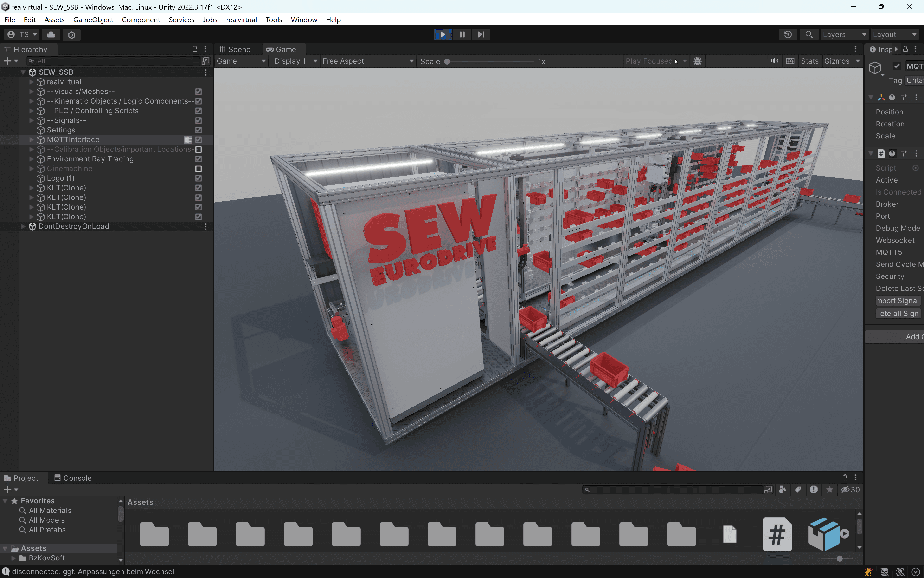924x578 pixels.
Task: Click the Step frame button
Action: (481, 34)
